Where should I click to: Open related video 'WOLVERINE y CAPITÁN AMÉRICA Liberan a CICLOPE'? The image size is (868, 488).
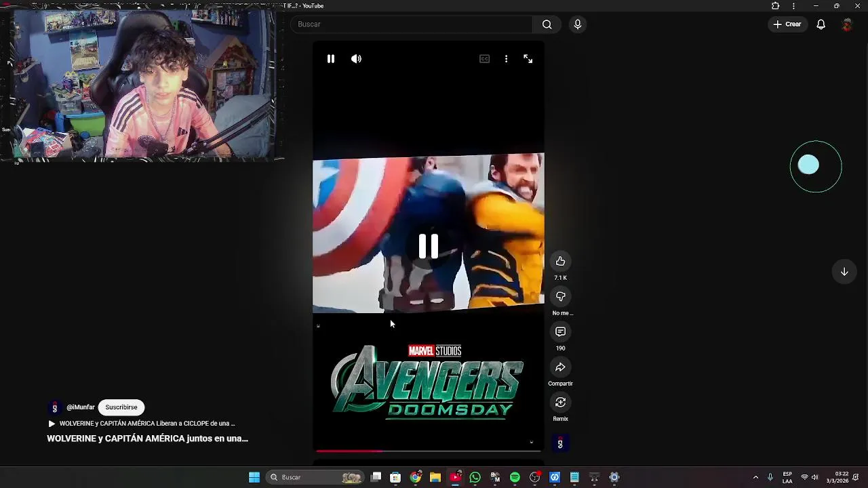(x=141, y=424)
